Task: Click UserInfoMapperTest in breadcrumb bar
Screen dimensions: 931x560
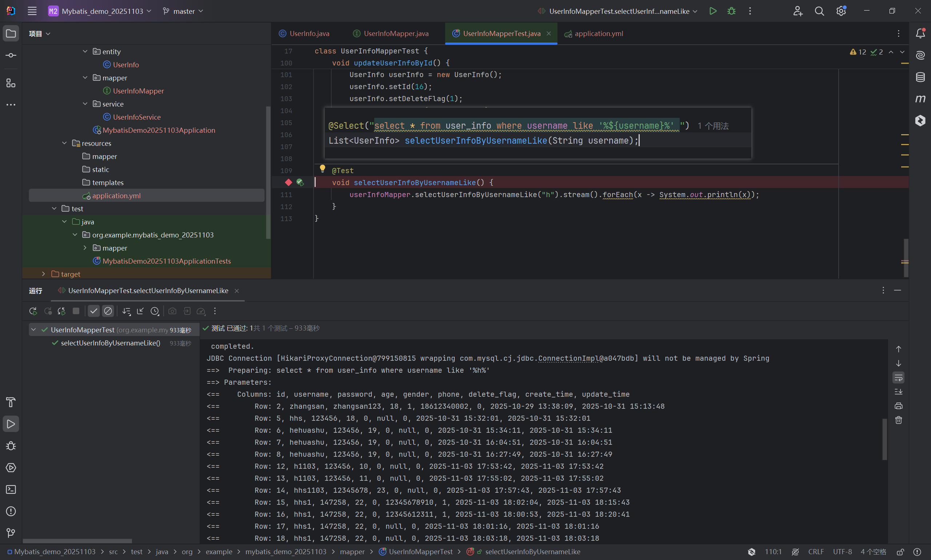Action: tap(420, 552)
